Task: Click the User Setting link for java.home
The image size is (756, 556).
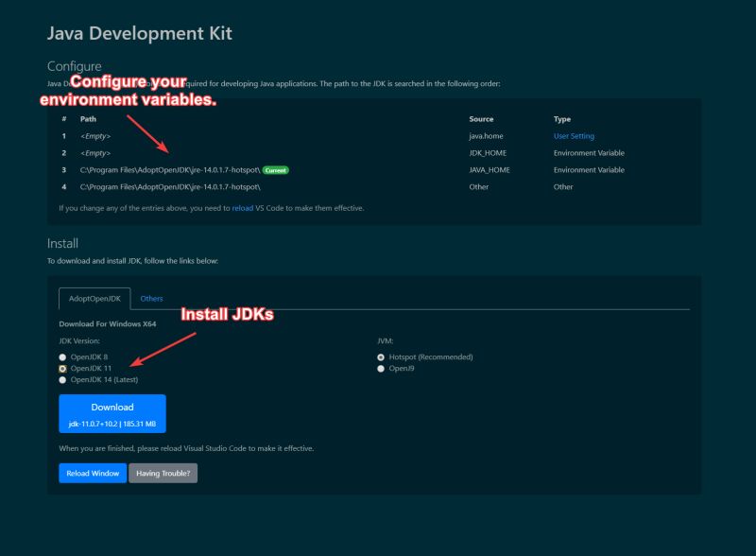Action: tap(576, 135)
